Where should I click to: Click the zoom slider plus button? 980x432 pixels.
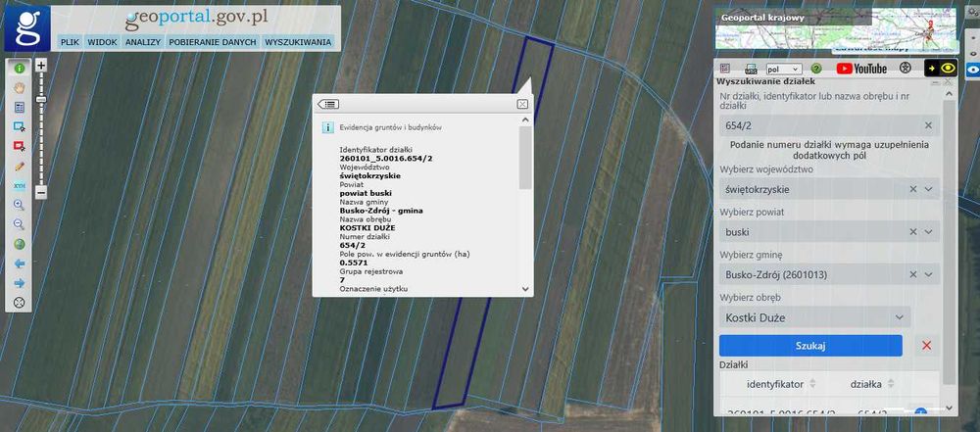[41, 65]
